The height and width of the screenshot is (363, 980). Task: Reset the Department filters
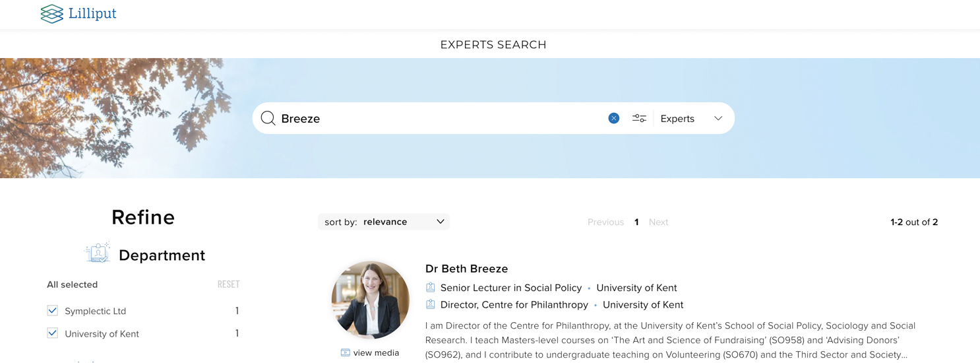[x=228, y=284]
